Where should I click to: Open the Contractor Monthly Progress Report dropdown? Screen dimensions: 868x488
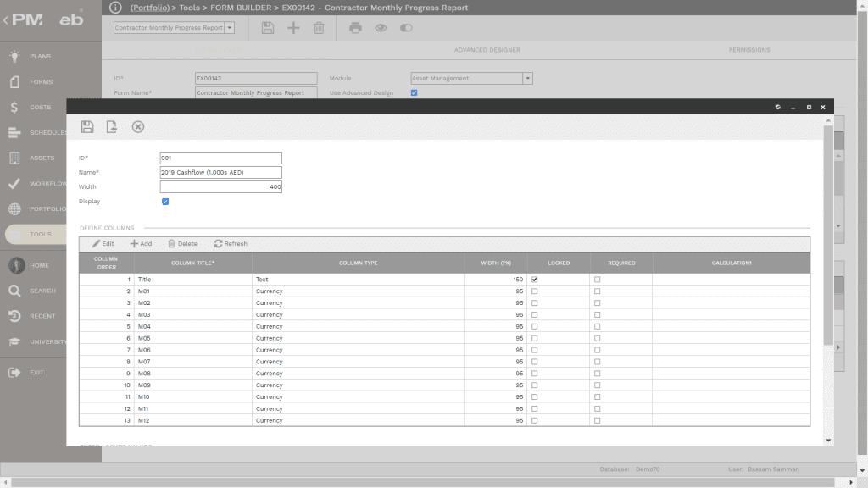[229, 28]
